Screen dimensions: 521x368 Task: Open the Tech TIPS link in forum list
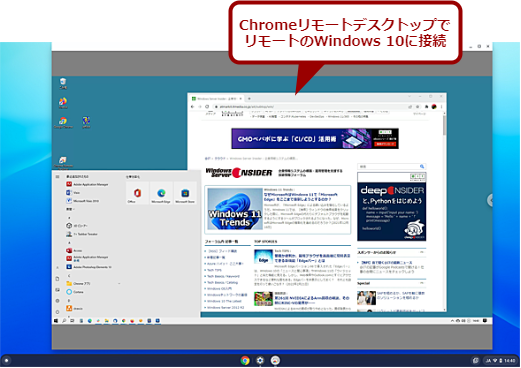click(x=214, y=270)
